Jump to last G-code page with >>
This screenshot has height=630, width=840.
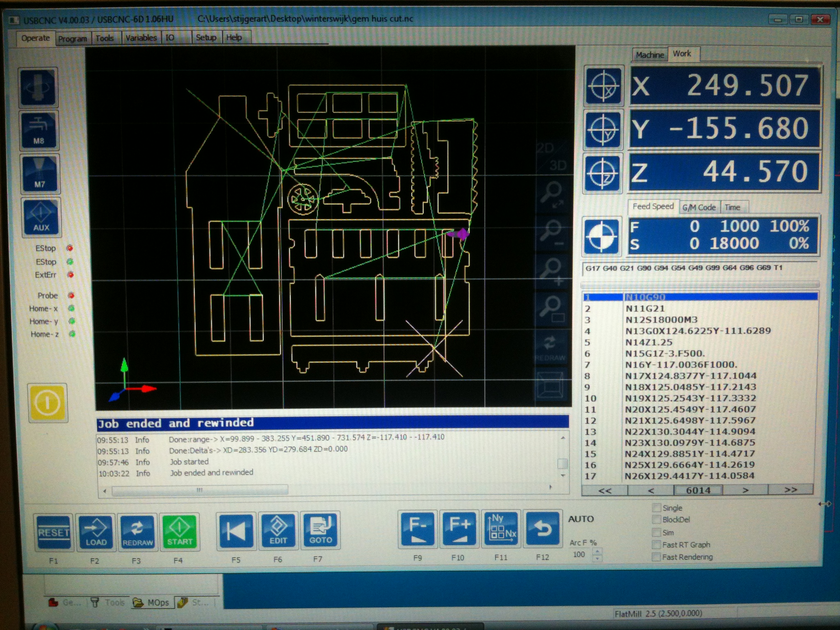[790, 490]
